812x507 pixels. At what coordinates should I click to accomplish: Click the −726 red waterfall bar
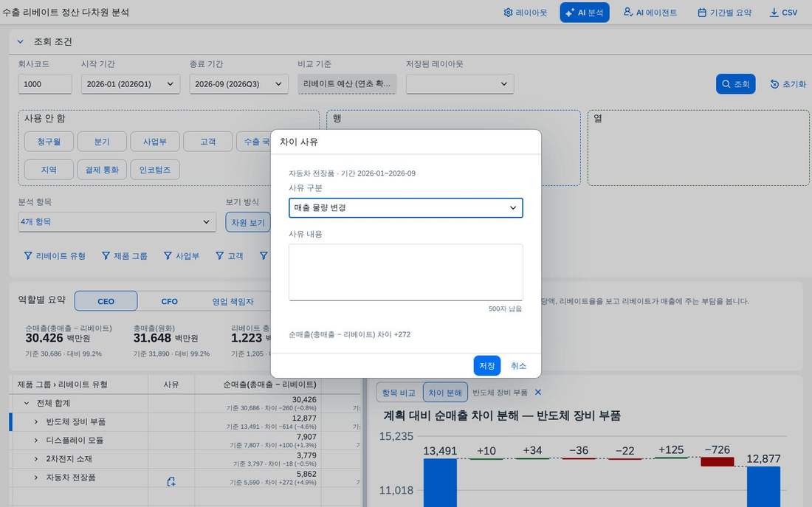click(x=718, y=461)
